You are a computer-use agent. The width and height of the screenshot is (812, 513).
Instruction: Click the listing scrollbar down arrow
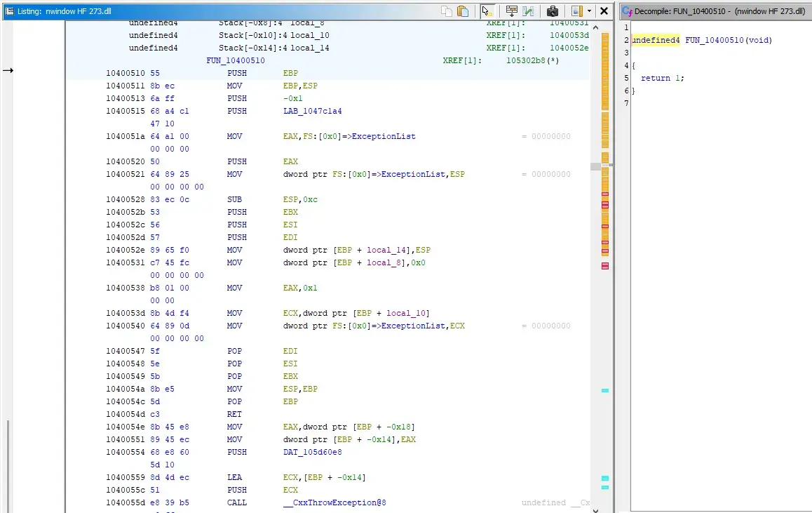point(595,510)
